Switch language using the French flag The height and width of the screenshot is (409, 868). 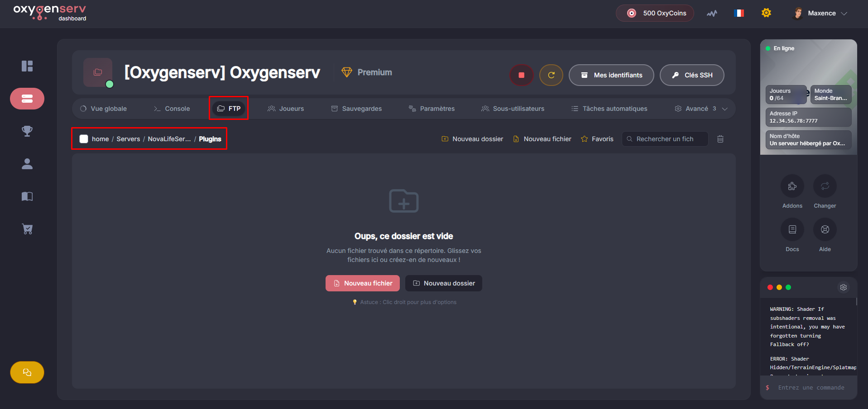(x=739, y=13)
